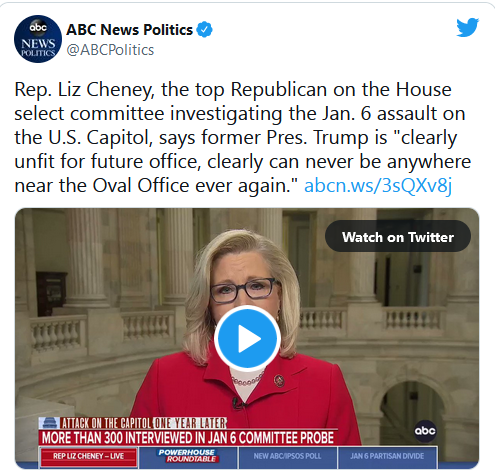Play the embedded Liz Cheney video

click(247, 339)
